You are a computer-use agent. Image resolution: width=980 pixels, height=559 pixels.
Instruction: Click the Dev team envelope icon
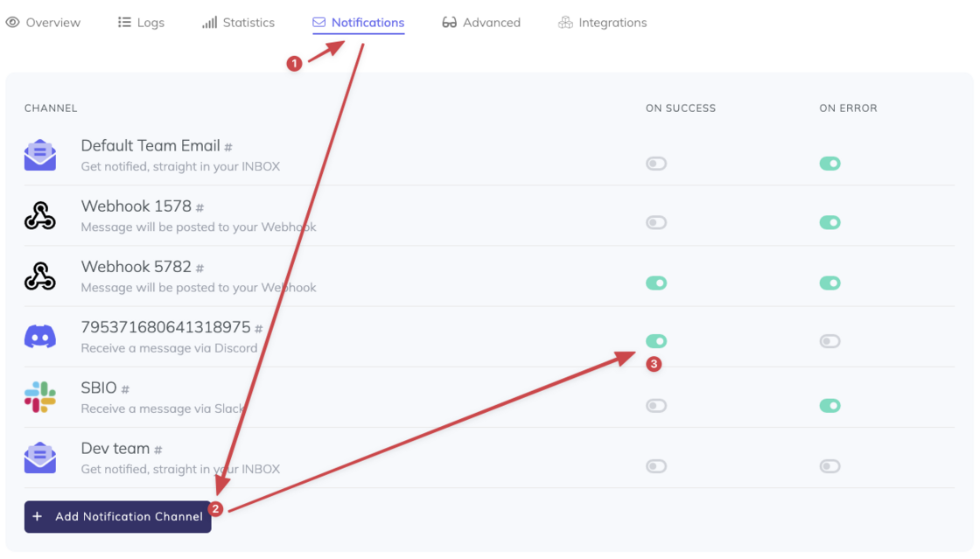click(x=40, y=458)
